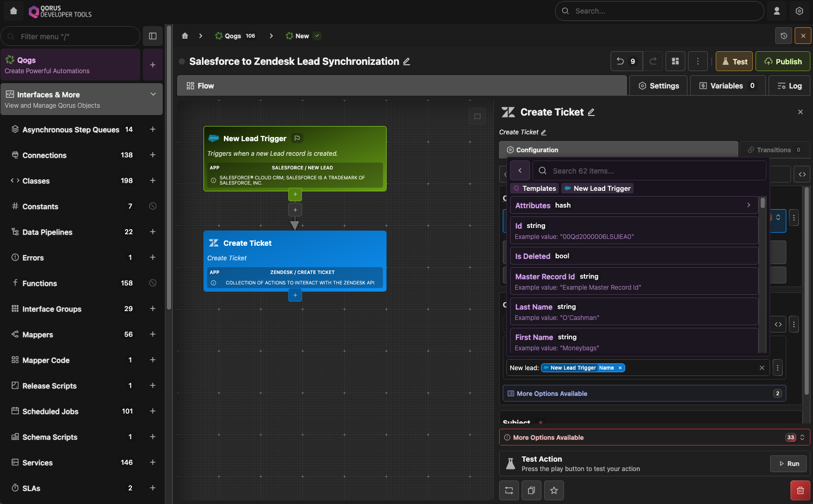The height and width of the screenshot is (504, 813).
Task: Click the favorite star icon
Action: pos(554,490)
